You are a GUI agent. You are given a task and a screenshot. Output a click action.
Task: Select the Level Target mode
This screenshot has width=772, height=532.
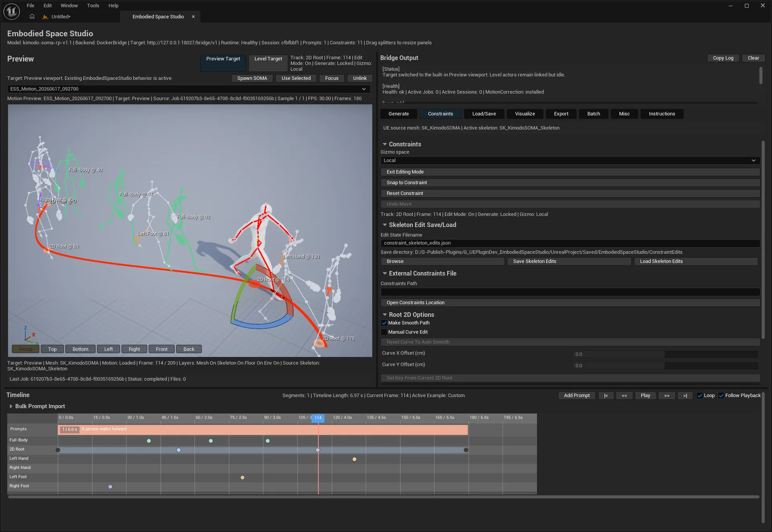(x=268, y=63)
